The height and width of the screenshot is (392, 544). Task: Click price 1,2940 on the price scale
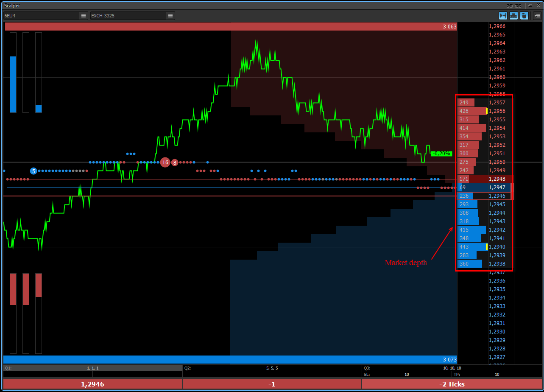pyautogui.click(x=497, y=247)
